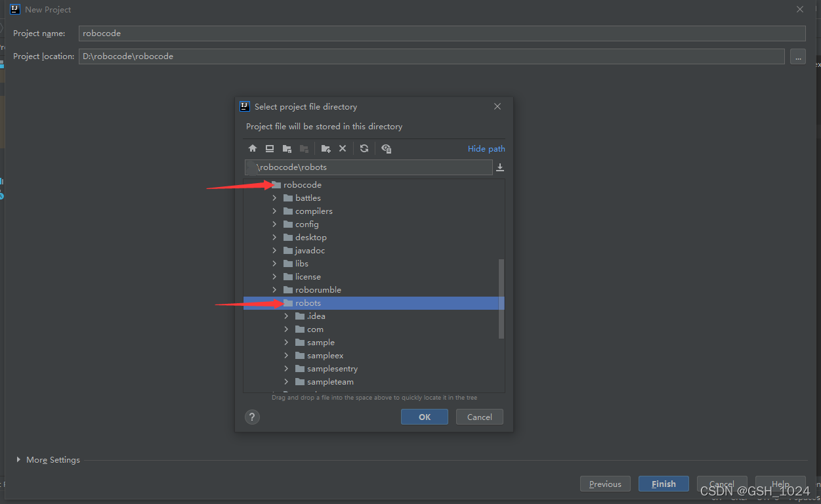The width and height of the screenshot is (821, 504).
Task: Cancel the directory selection dialog
Action: (x=480, y=417)
